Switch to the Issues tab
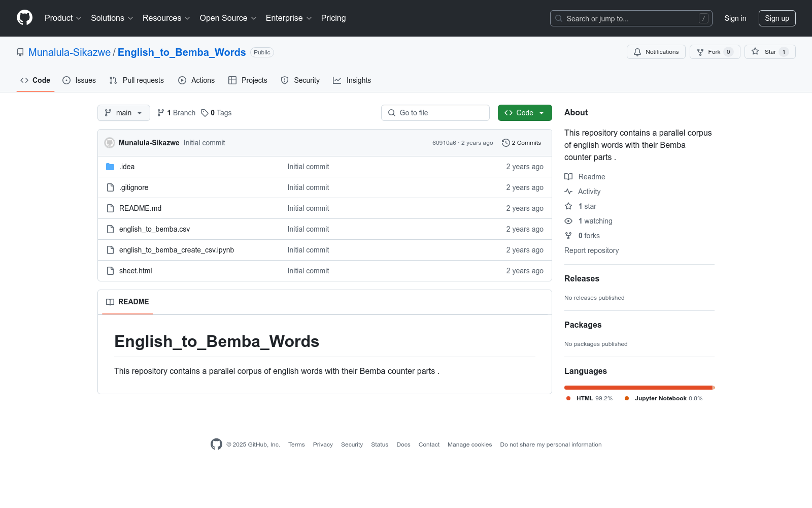This screenshot has height=508, width=812. (79, 80)
